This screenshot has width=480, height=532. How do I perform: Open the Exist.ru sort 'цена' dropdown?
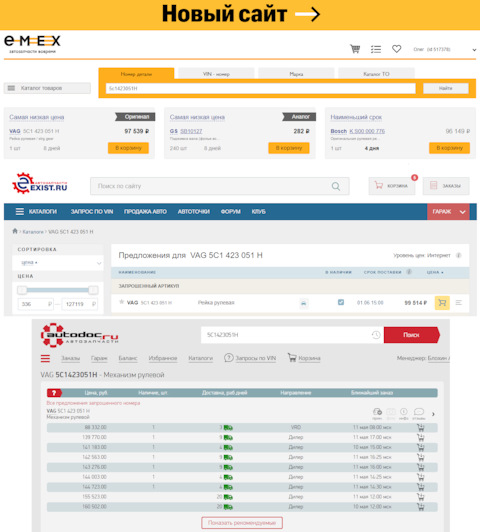click(x=58, y=263)
